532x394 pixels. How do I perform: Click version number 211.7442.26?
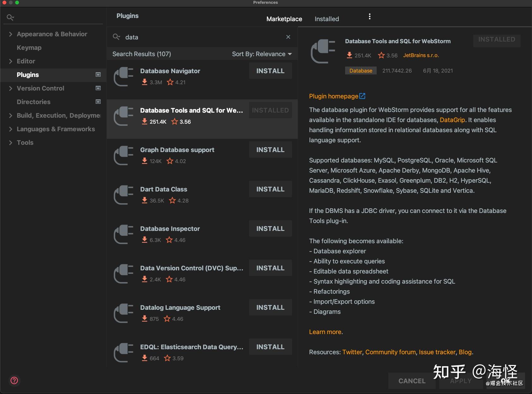point(397,71)
